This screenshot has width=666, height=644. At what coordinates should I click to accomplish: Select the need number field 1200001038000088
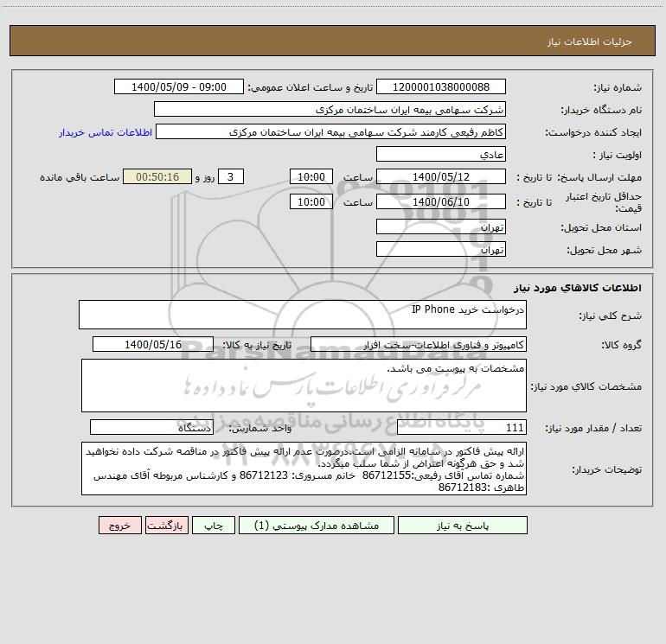pos(441,86)
